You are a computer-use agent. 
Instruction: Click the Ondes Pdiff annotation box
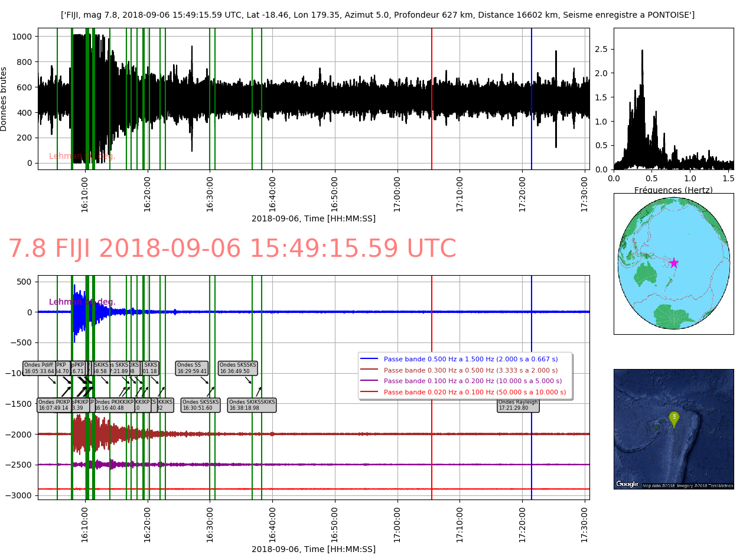point(39,368)
